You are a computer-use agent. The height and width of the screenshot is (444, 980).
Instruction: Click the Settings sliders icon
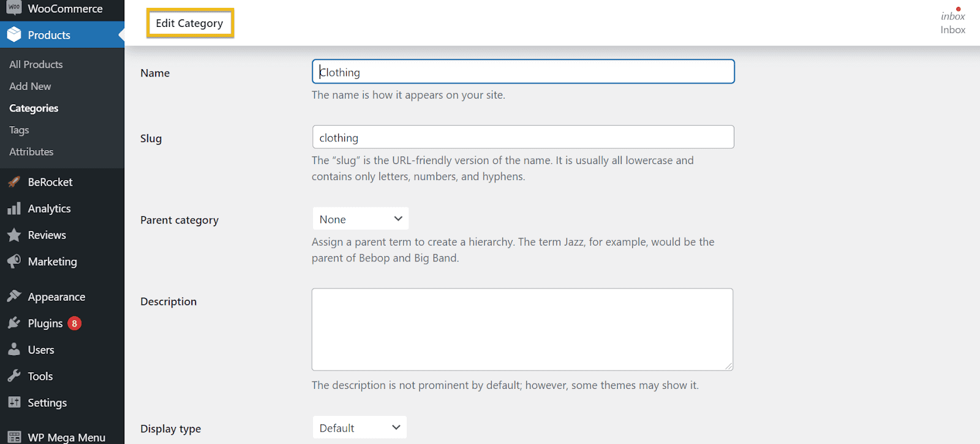[14, 402]
